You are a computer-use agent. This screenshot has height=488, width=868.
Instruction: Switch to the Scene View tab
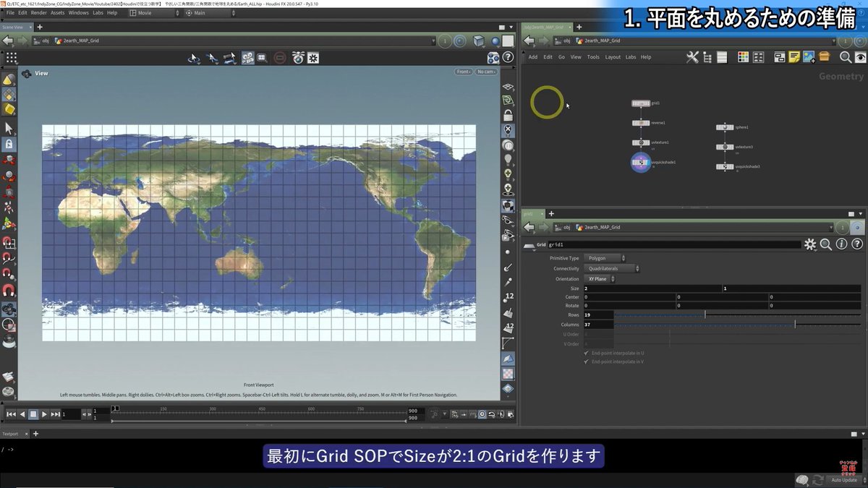[x=13, y=27]
